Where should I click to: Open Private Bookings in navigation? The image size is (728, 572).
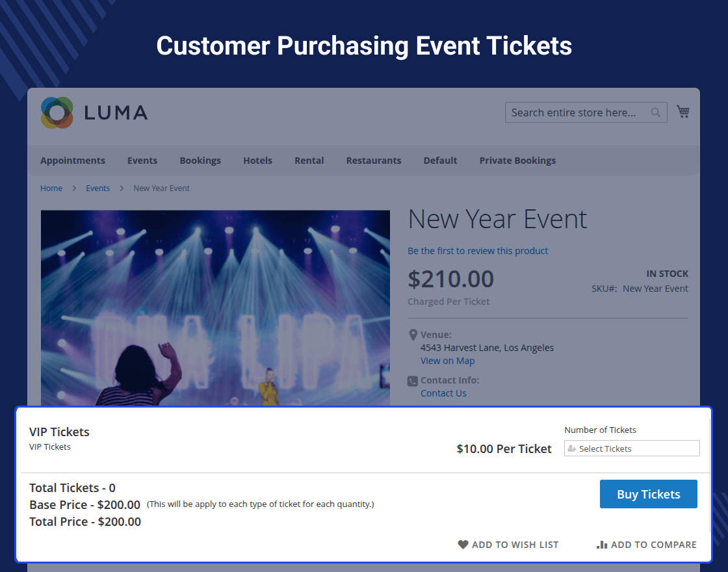(517, 160)
